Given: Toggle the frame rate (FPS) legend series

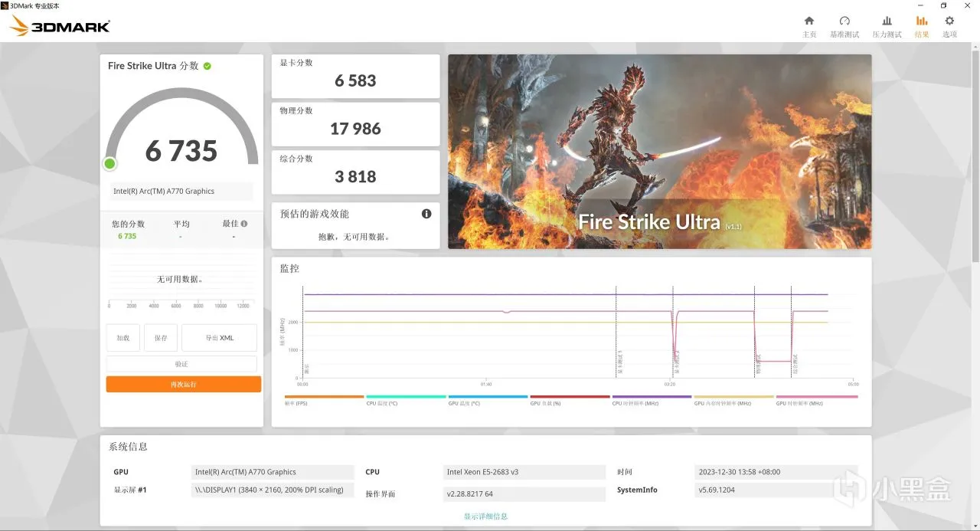Looking at the screenshot, I should click(324, 400).
